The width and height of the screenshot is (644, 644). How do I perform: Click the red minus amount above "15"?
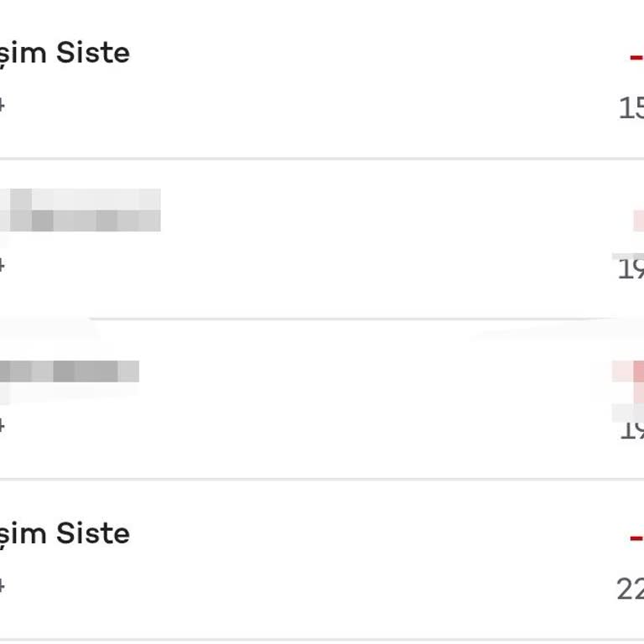click(x=637, y=57)
